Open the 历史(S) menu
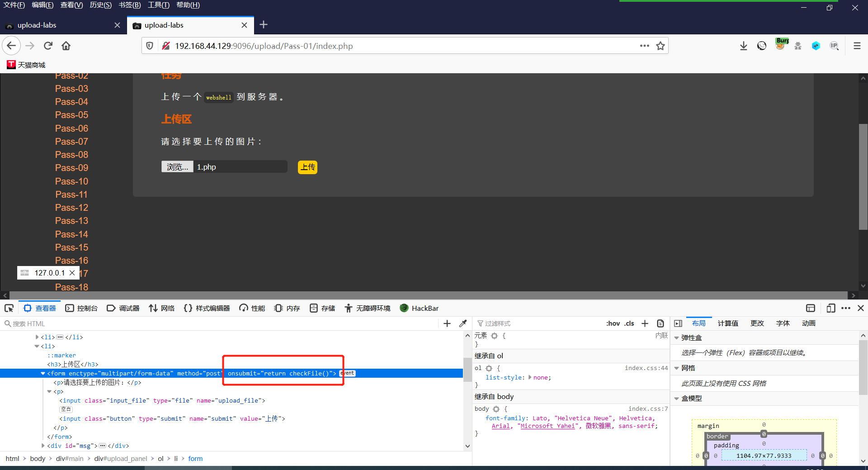This screenshot has height=470, width=868. (x=101, y=5)
